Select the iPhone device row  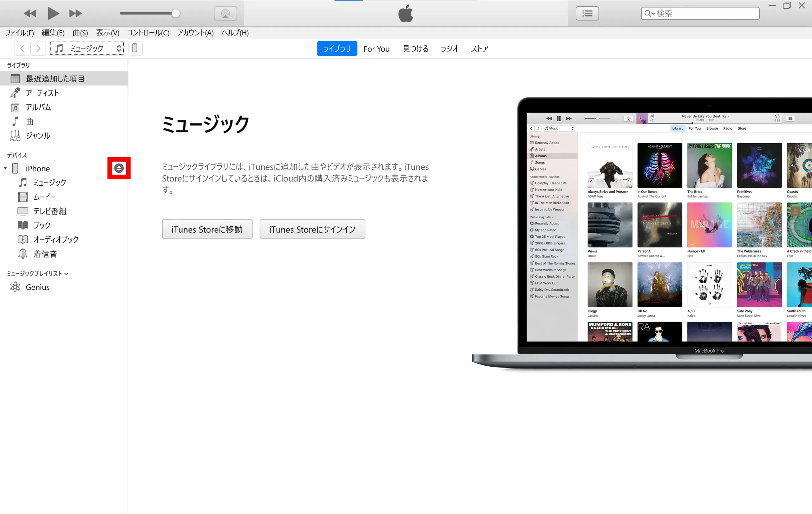[64, 168]
